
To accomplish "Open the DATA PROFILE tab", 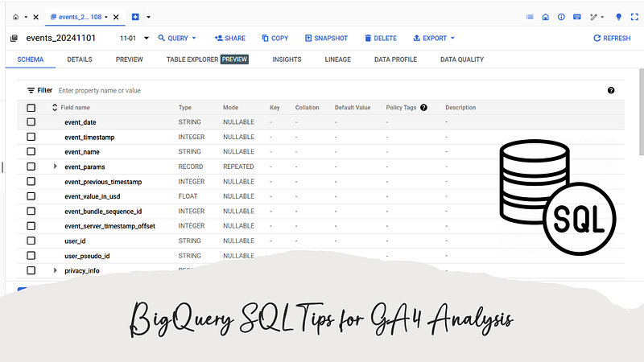I will [x=395, y=60].
